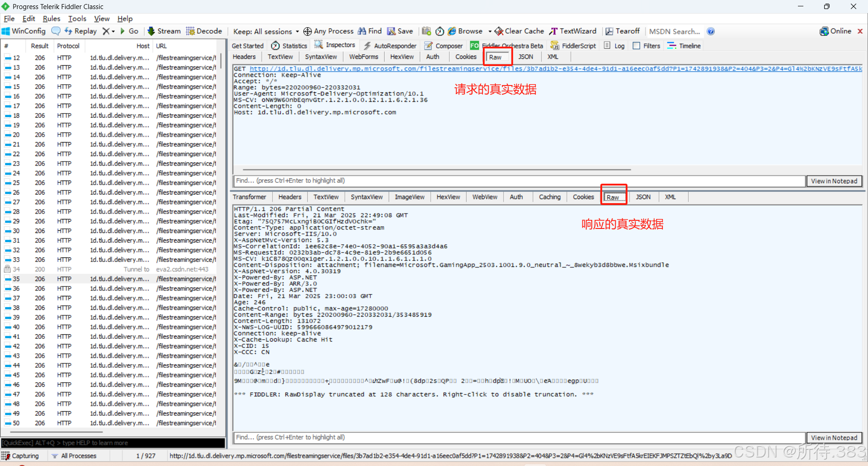
Task: Open WinConfig from the toolbar
Action: click(x=24, y=31)
